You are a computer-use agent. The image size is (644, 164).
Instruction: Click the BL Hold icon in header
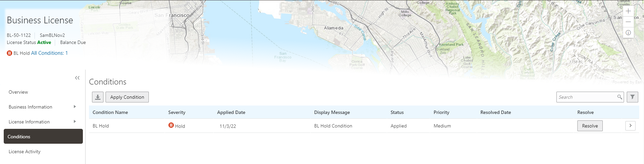pos(9,53)
